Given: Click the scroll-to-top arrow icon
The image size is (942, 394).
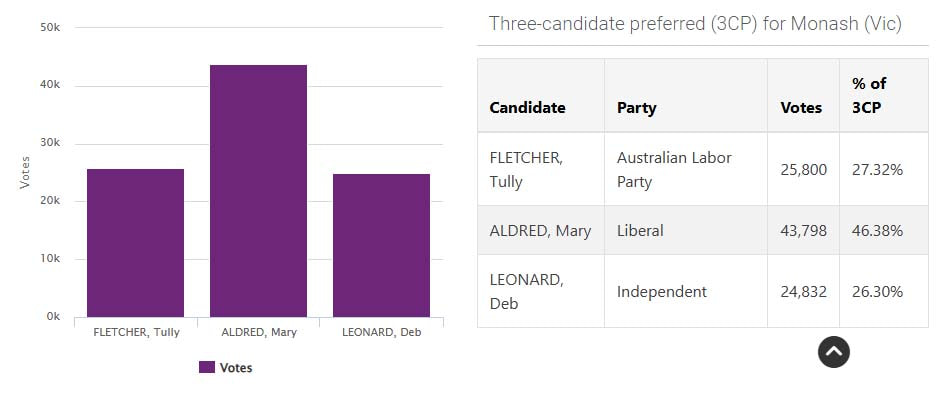Looking at the screenshot, I should click(x=833, y=352).
